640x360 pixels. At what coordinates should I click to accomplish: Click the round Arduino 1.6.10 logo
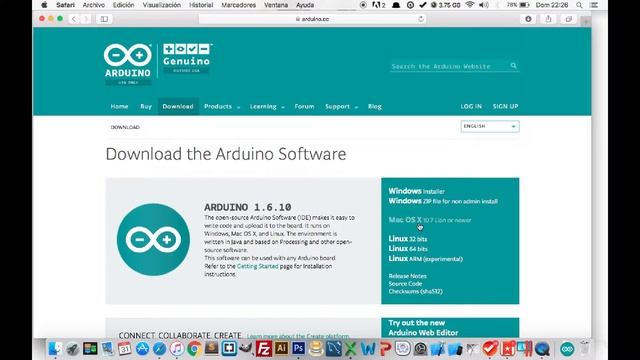coord(153,240)
